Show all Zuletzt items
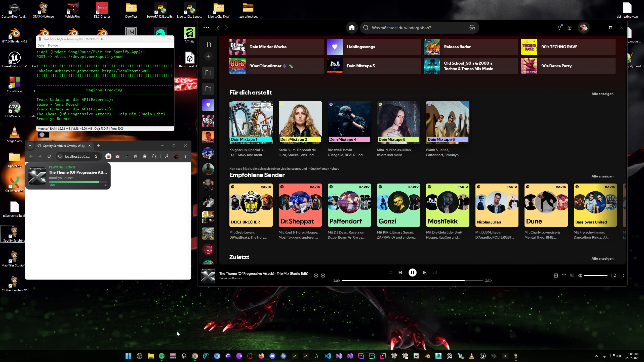 [x=602, y=258]
